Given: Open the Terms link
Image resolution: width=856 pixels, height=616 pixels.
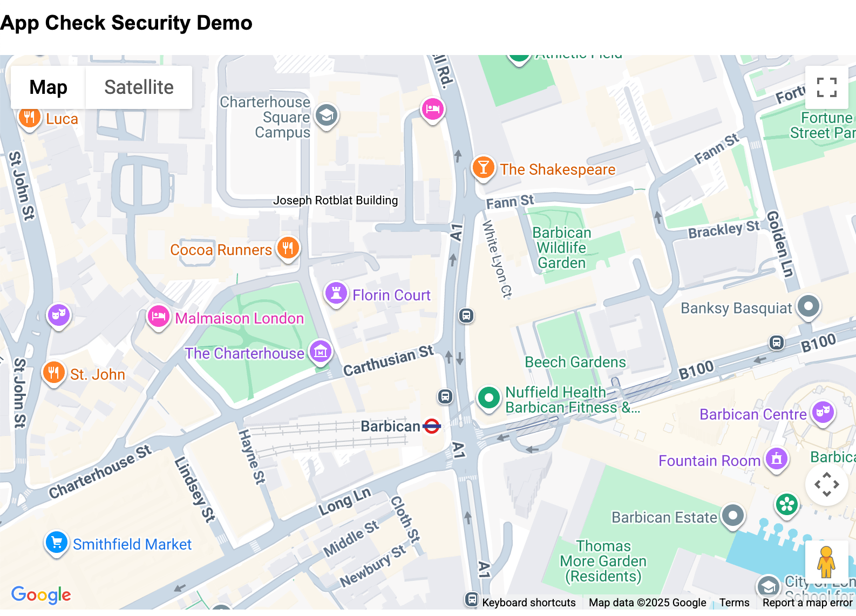Looking at the screenshot, I should tap(734, 603).
